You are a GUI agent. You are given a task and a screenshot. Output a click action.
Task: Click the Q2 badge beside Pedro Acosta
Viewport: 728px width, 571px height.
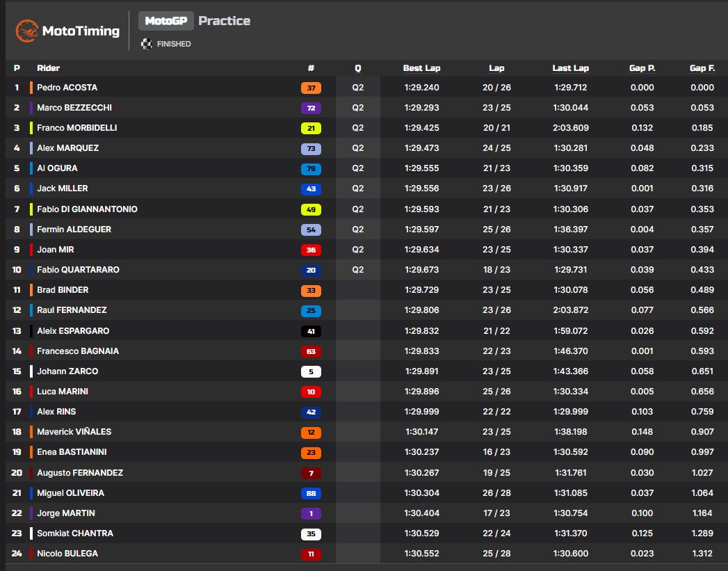click(357, 88)
